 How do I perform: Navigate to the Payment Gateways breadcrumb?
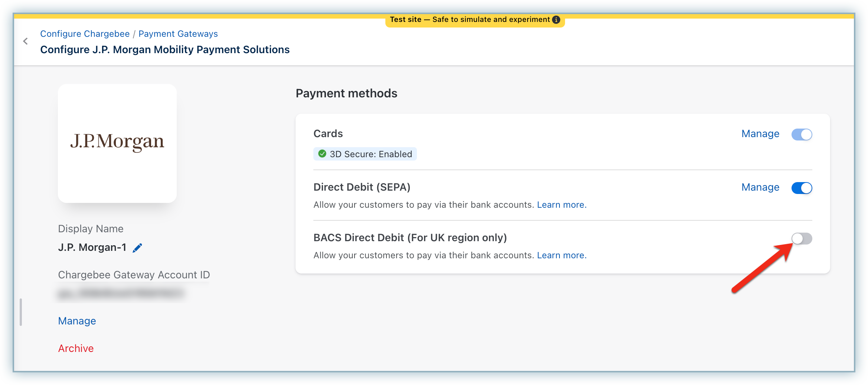[x=178, y=34]
